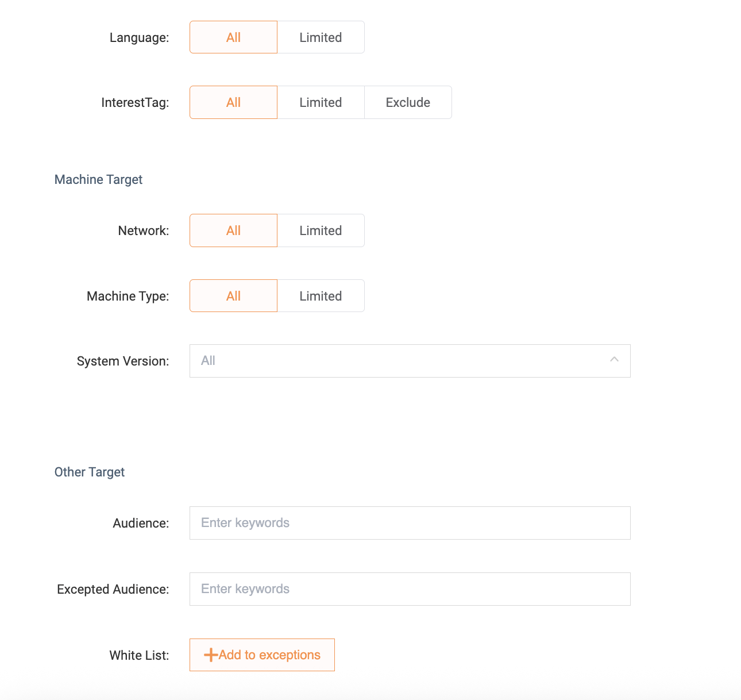Viewport: 741px width, 700px height.
Task: Select Exclude for InterestTag
Action: 408,102
